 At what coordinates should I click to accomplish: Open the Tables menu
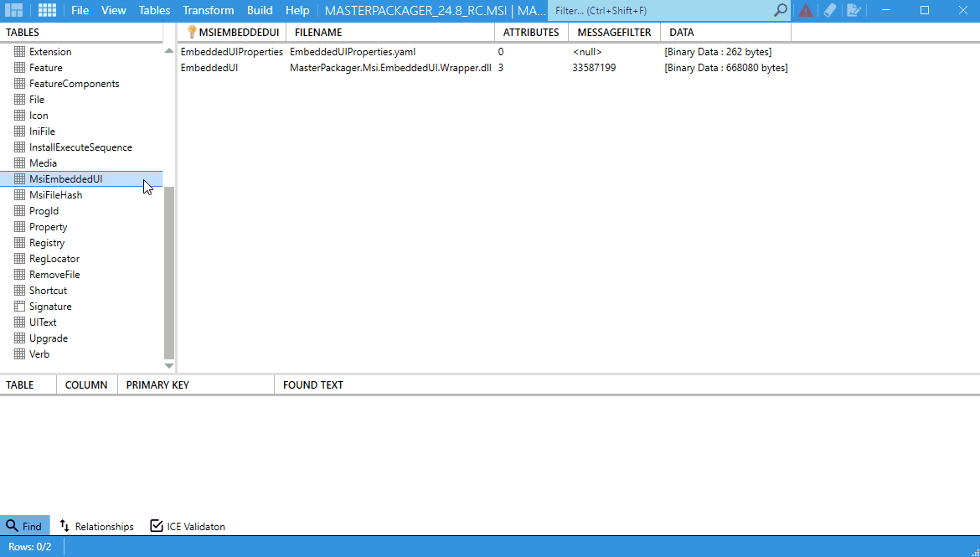pos(154,11)
